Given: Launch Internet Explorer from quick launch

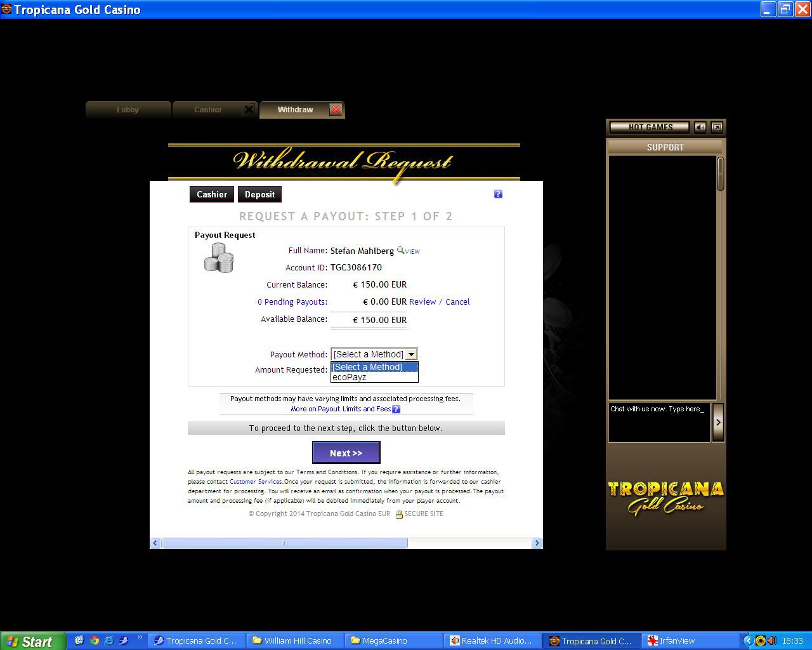Looking at the screenshot, I should pyautogui.click(x=109, y=640).
